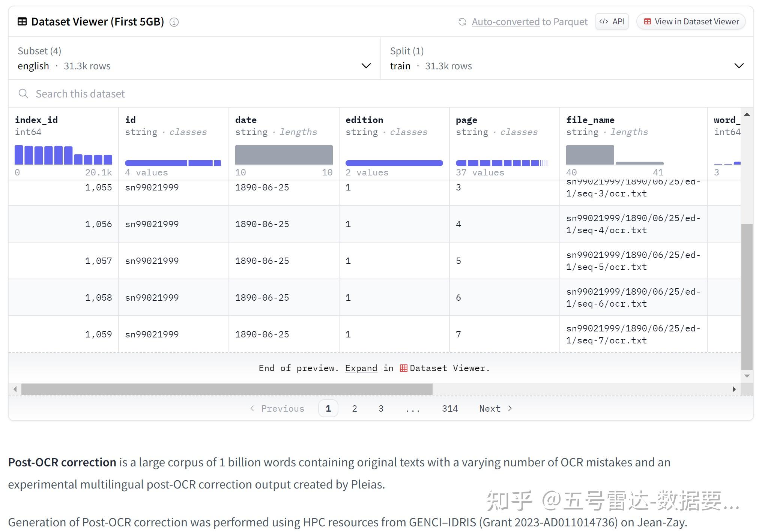The height and width of the screenshot is (532, 759).
Task: Switch to page 2 of results
Action: point(354,408)
